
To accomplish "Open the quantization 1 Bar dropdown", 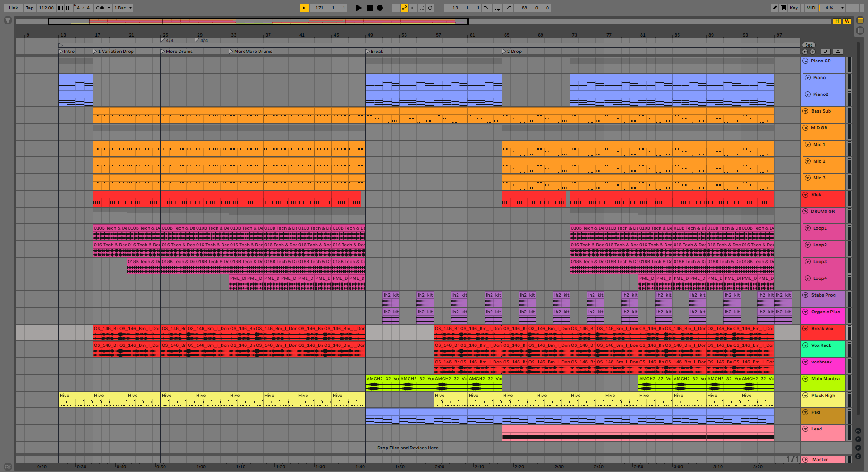I will 123,8.
